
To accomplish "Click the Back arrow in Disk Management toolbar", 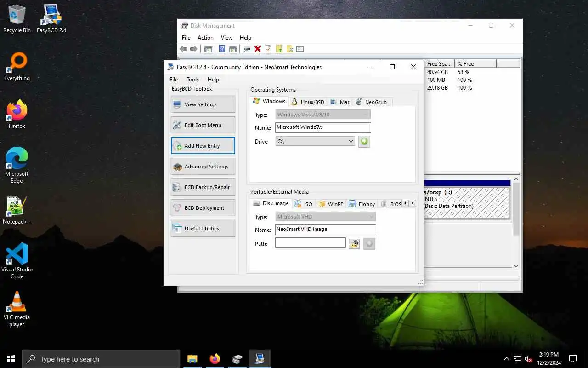I will pos(183,49).
